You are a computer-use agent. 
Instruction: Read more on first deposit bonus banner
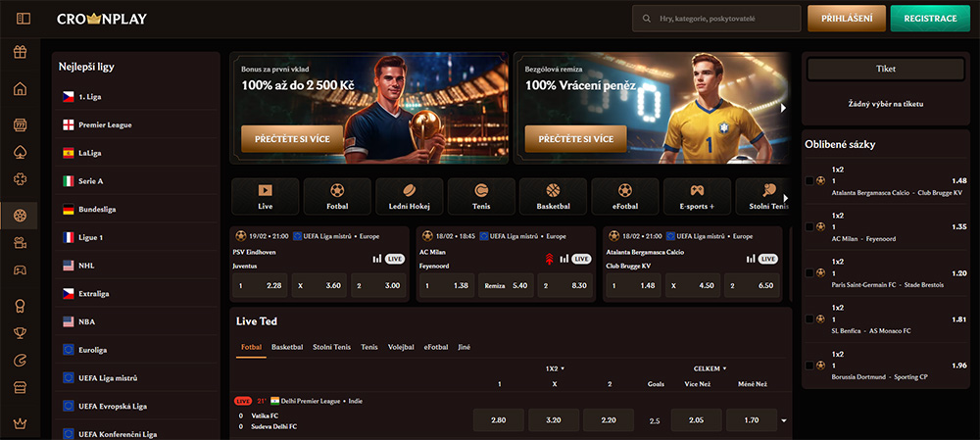coord(292,139)
